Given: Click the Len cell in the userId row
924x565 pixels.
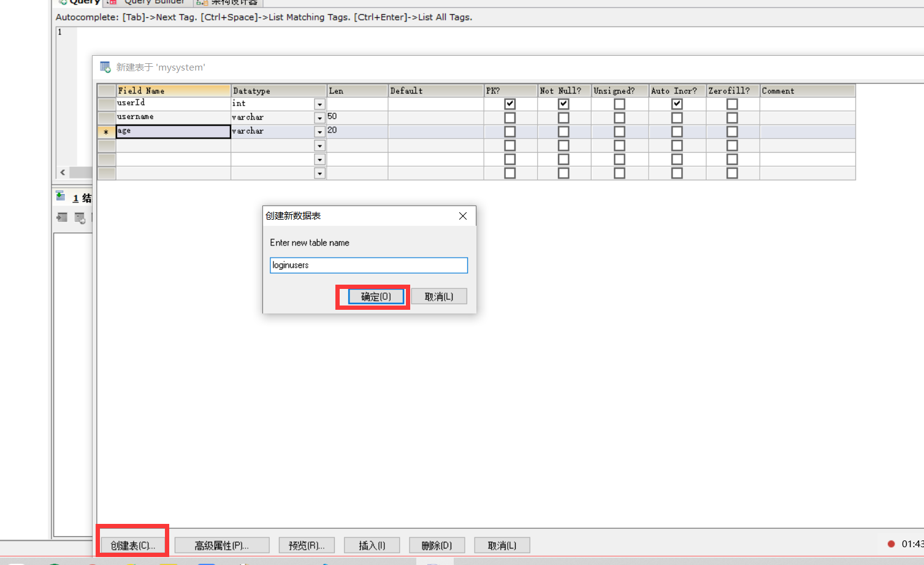Looking at the screenshot, I should click(357, 104).
